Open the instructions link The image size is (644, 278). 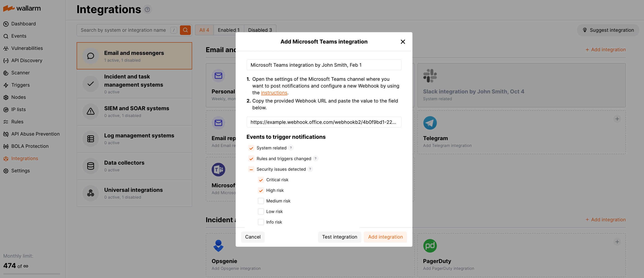274,93
